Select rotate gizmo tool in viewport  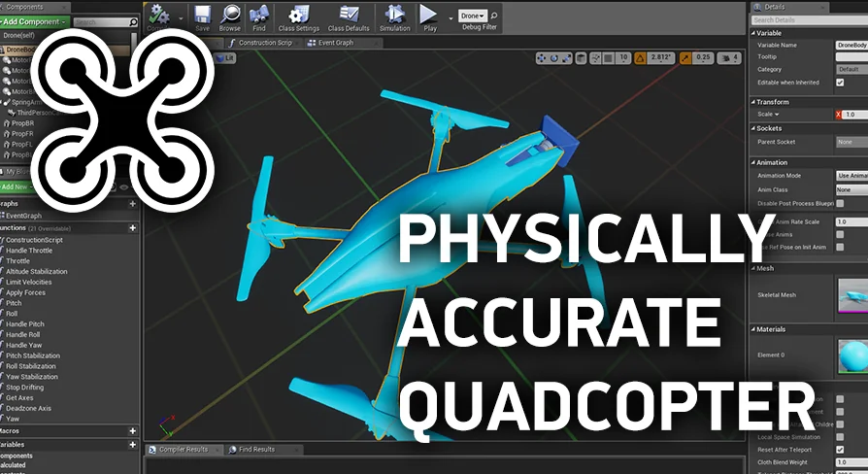[x=554, y=57]
